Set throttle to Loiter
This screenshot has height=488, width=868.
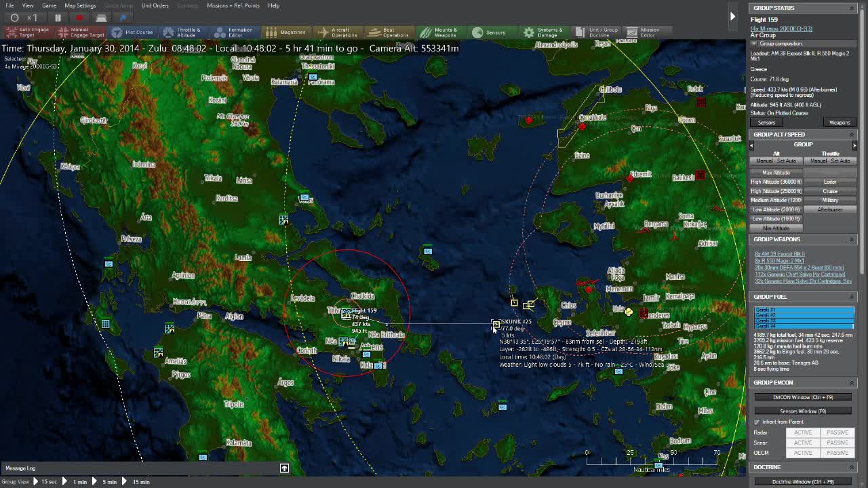(830, 182)
